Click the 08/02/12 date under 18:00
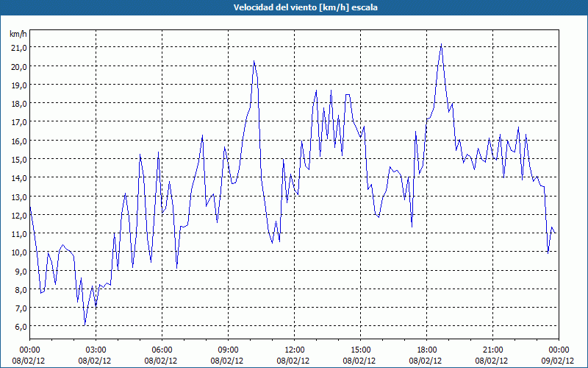This screenshot has height=368, width=588. point(426,361)
